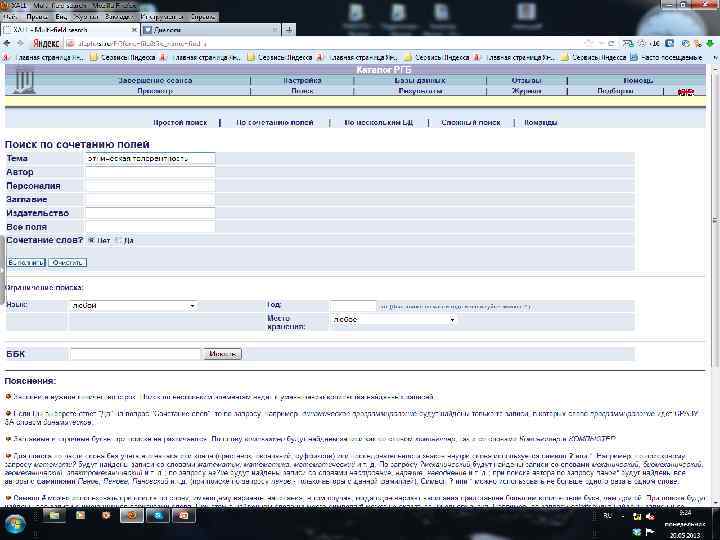Open the Язык dropdown
720x540 pixels.
click(134, 305)
